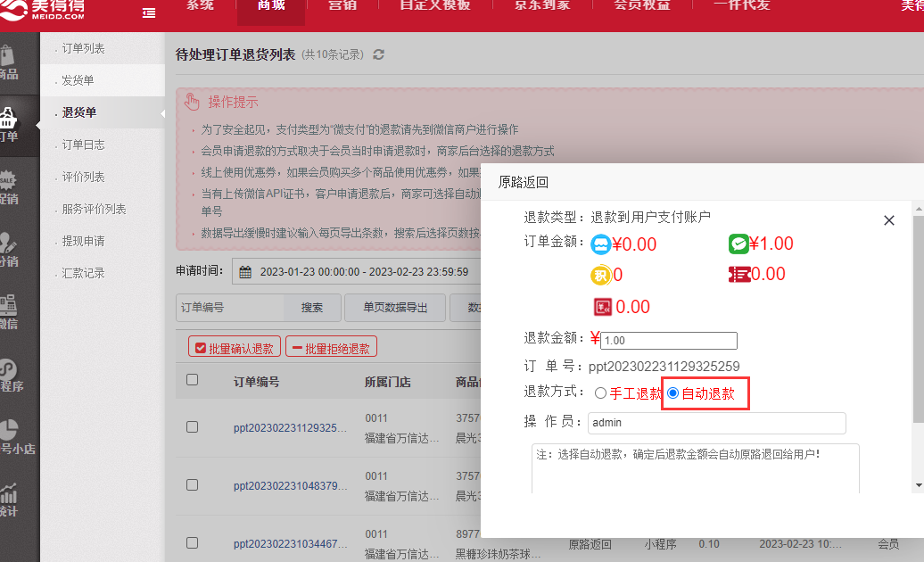Check the box for order ppt202302231048379
The width and height of the screenshot is (924, 562).
(x=192, y=485)
